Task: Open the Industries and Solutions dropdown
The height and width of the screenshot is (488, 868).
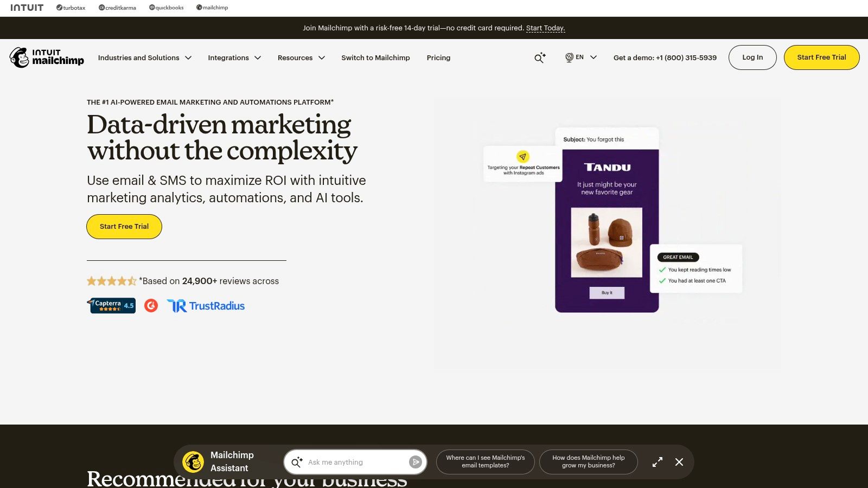Action: click(144, 57)
